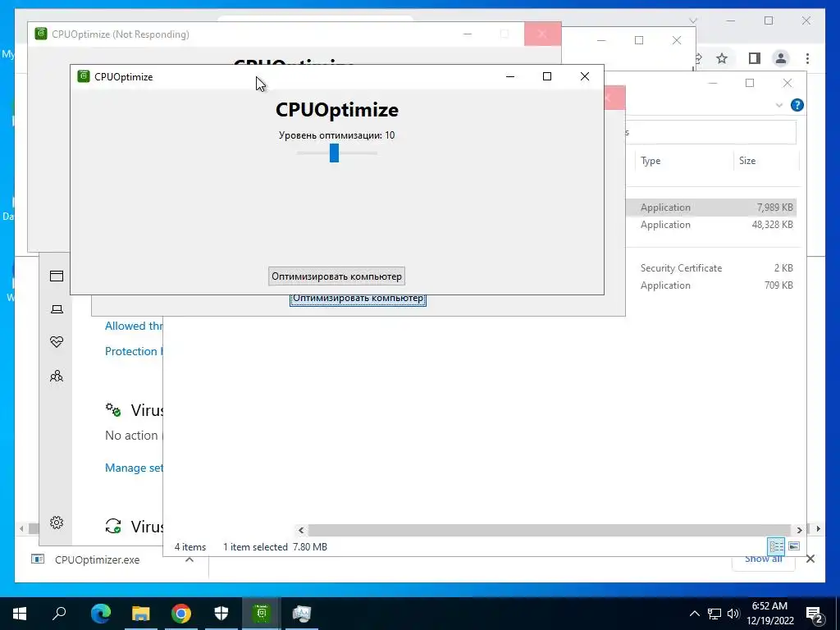Viewport: 840px width, 630px height.
Task: Open CPUOptimizer.exe download item
Action: [x=97, y=559]
